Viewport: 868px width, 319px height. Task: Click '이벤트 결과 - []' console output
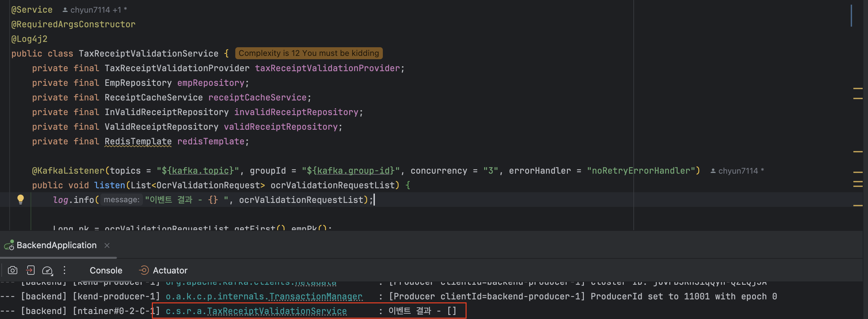click(422, 311)
